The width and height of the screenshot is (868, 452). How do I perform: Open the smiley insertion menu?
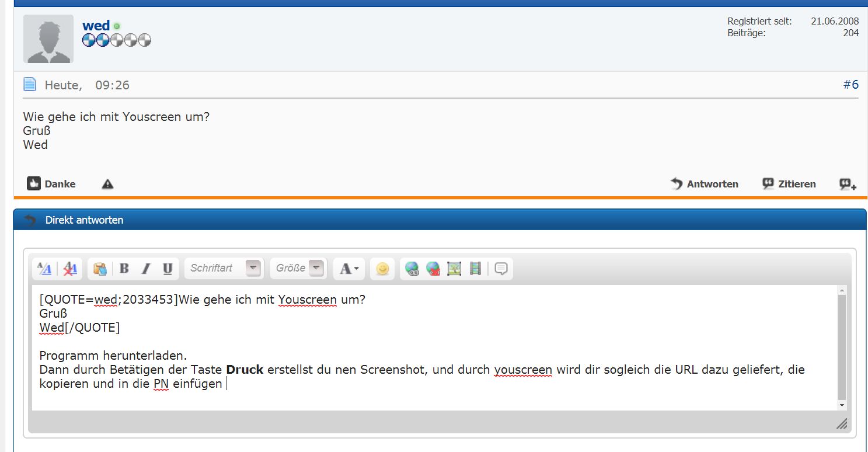click(382, 269)
